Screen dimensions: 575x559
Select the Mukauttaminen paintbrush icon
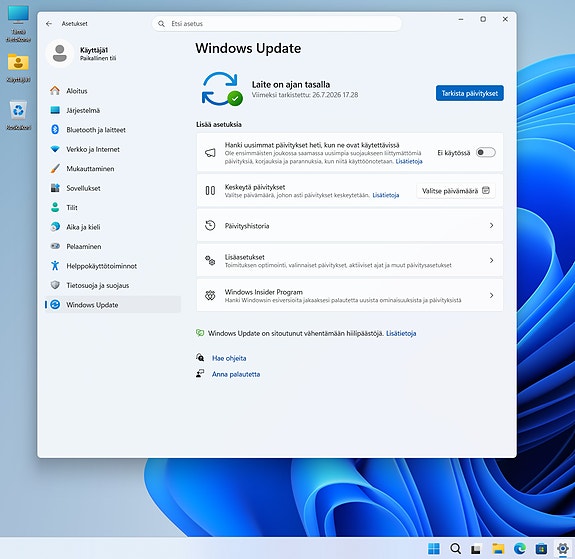click(x=55, y=168)
